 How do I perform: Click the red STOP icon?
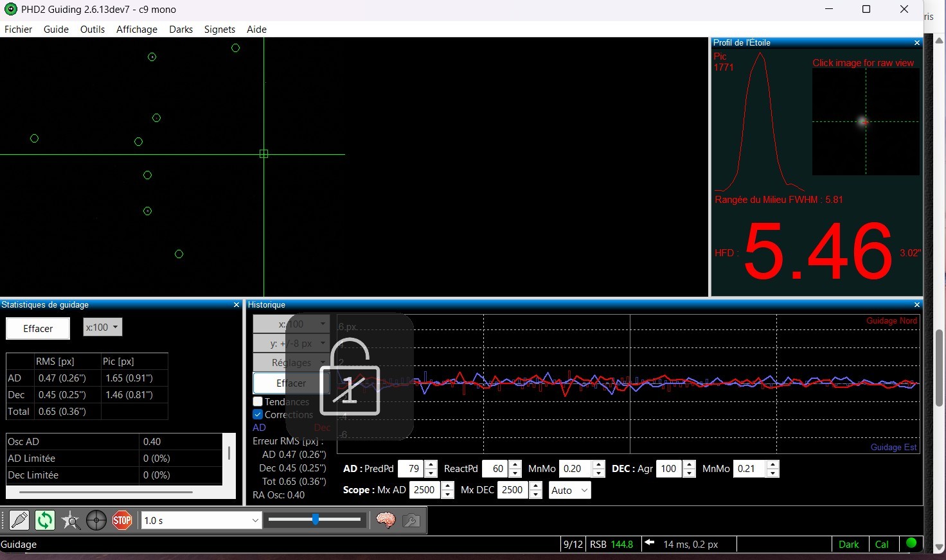[122, 520]
